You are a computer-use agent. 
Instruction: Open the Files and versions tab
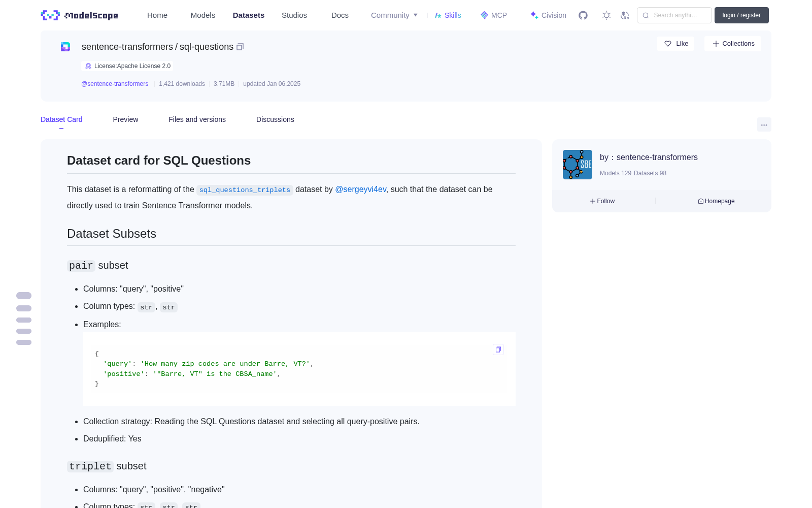[197, 119]
